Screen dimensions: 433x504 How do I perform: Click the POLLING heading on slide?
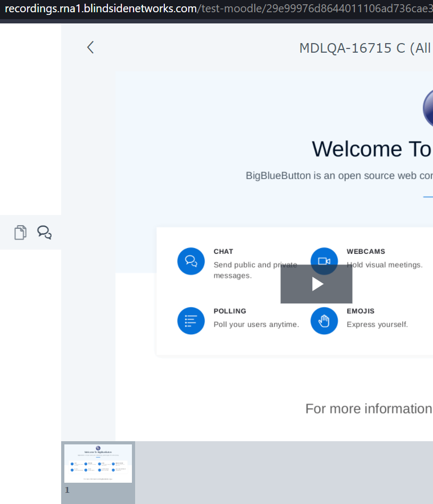coord(230,311)
